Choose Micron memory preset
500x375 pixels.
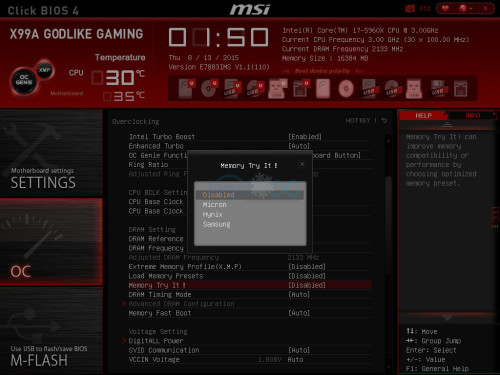point(214,205)
